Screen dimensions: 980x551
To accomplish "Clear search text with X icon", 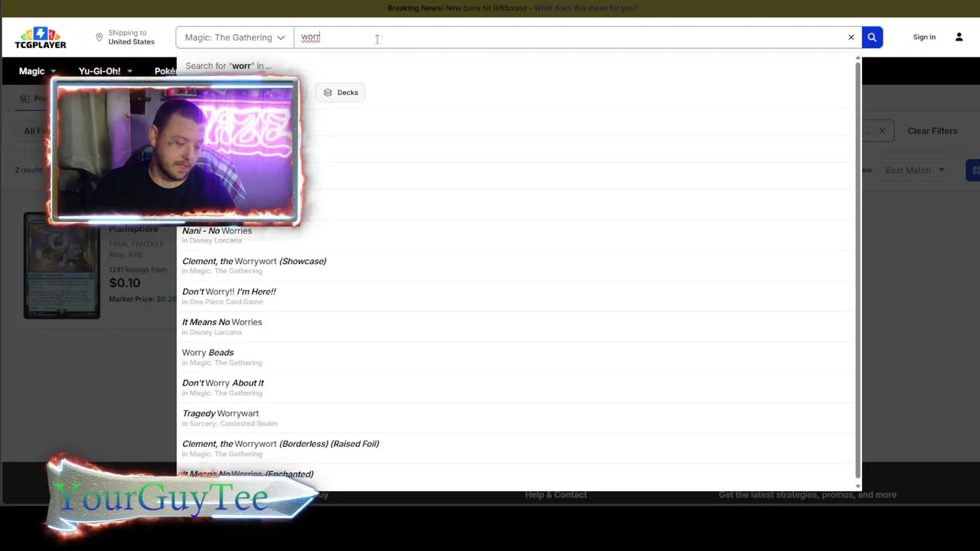I will tap(851, 37).
